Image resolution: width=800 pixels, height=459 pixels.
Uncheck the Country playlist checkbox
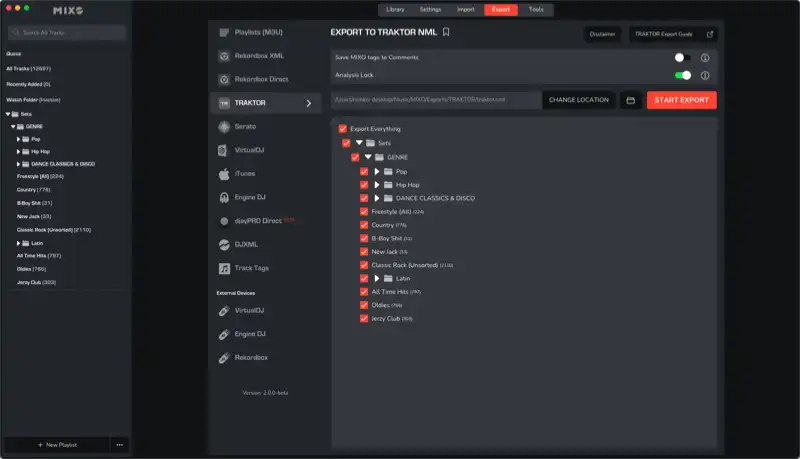pos(364,225)
